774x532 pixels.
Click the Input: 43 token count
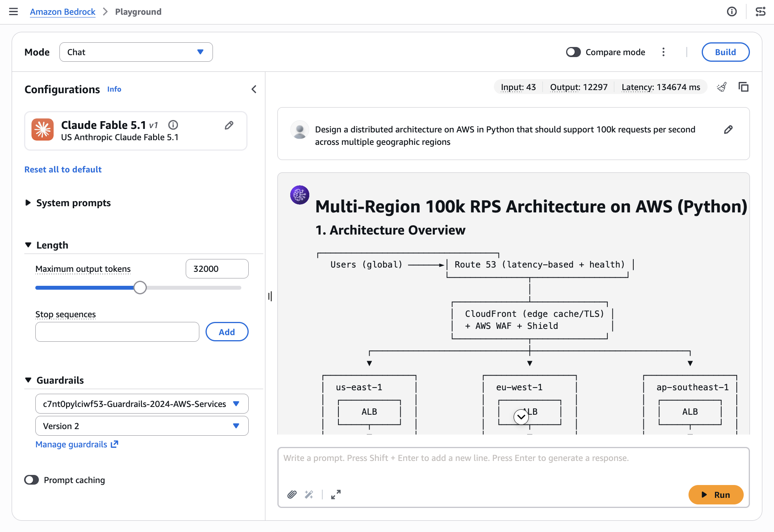point(518,87)
